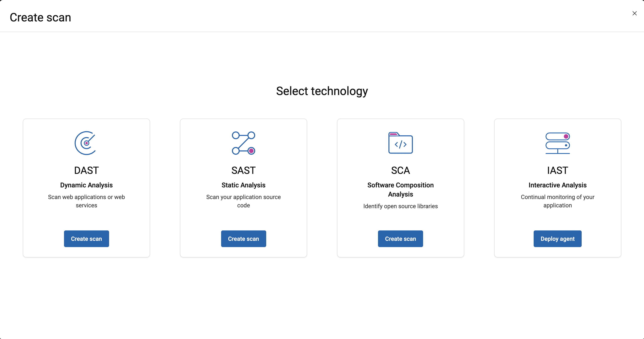644x339 pixels.
Task: Click the SCA card heading
Action: [400, 170]
